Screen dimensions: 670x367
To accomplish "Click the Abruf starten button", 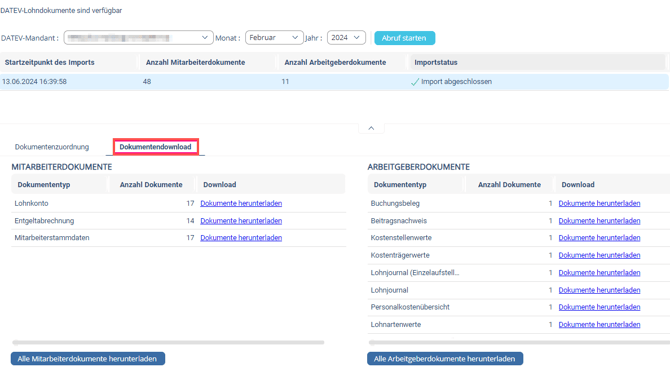I will click(x=404, y=38).
